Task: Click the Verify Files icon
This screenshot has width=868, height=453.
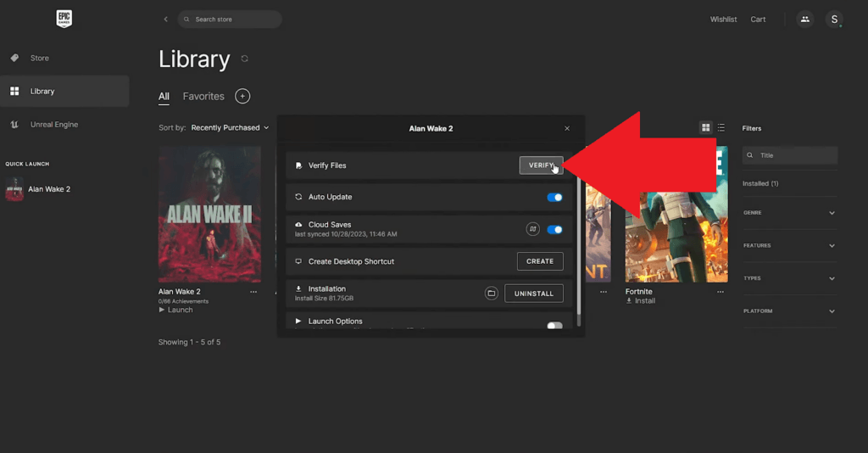Action: (298, 165)
